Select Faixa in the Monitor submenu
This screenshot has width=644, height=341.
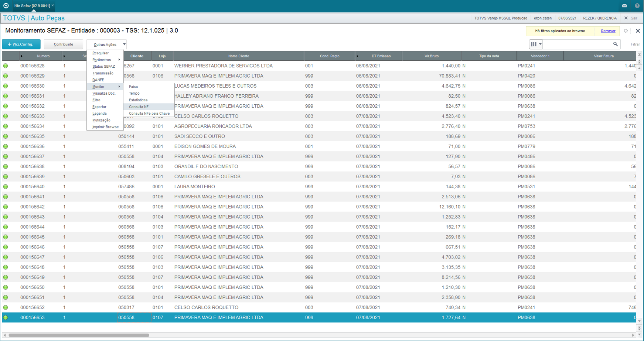tap(149, 87)
